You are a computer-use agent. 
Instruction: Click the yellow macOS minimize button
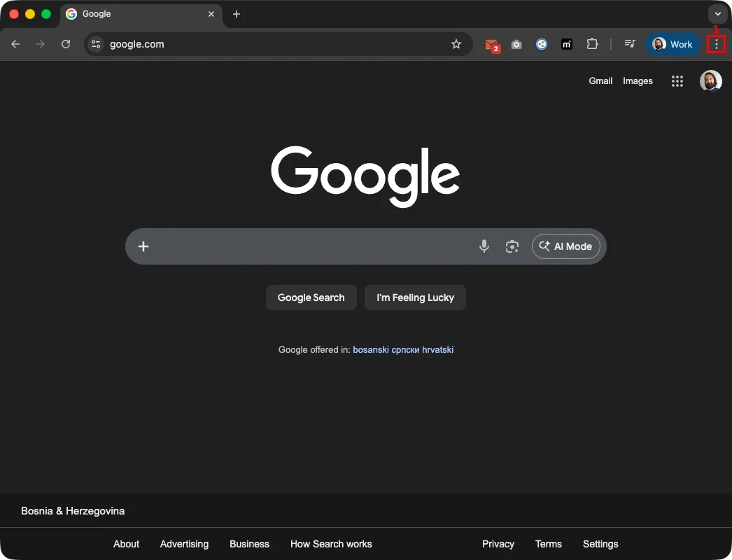tap(30, 14)
